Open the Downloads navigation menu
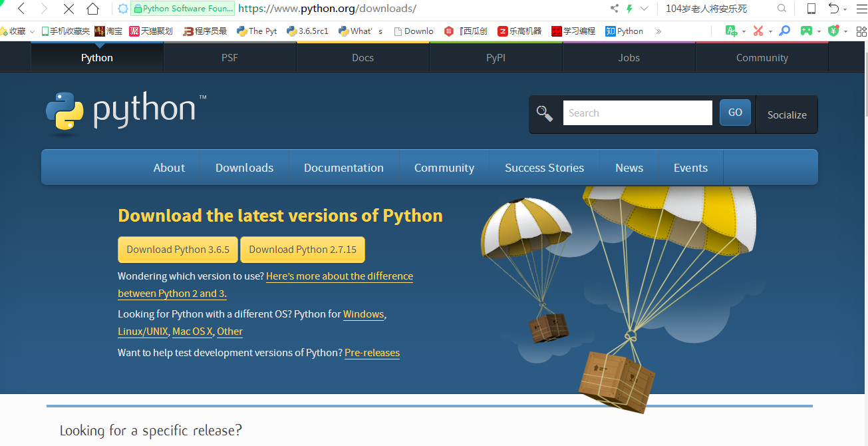 tap(244, 168)
